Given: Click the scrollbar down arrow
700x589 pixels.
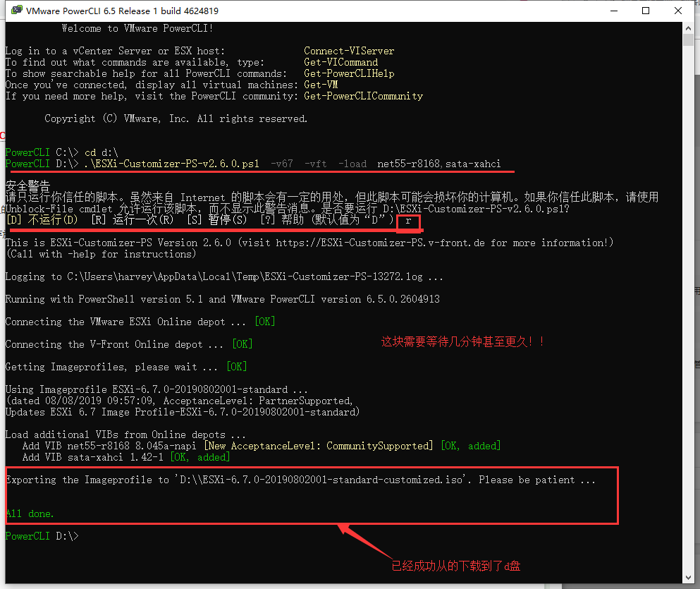Looking at the screenshot, I should click(688, 578).
